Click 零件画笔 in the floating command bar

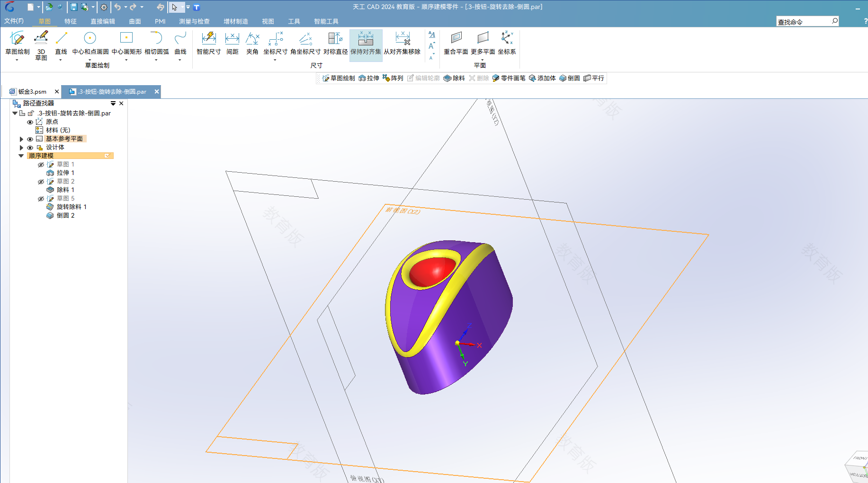tap(509, 78)
